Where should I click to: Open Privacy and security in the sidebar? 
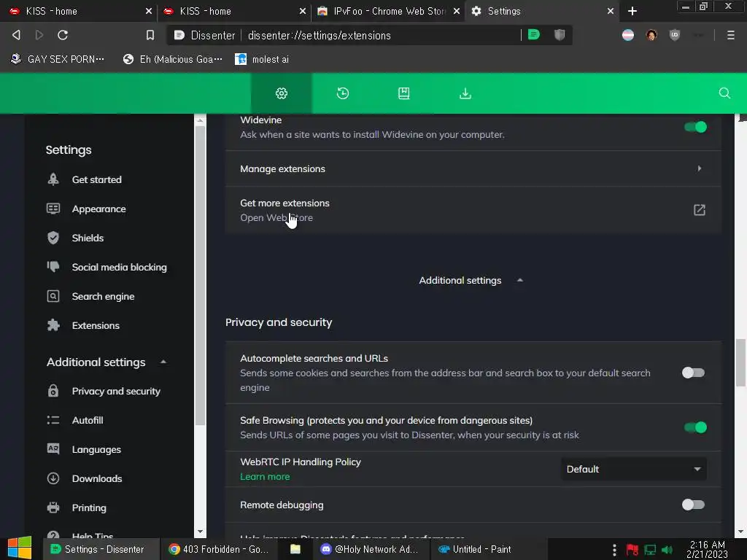pos(116,391)
